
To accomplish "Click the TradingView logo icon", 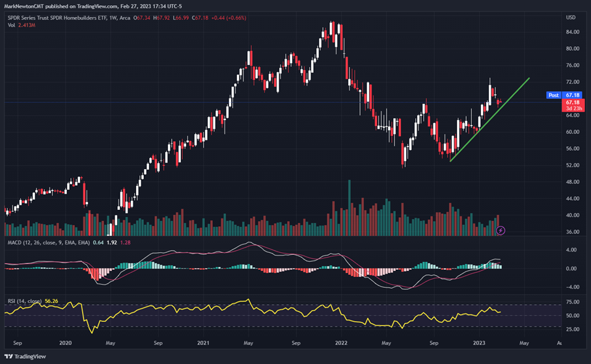I will click(x=8, y=356).
